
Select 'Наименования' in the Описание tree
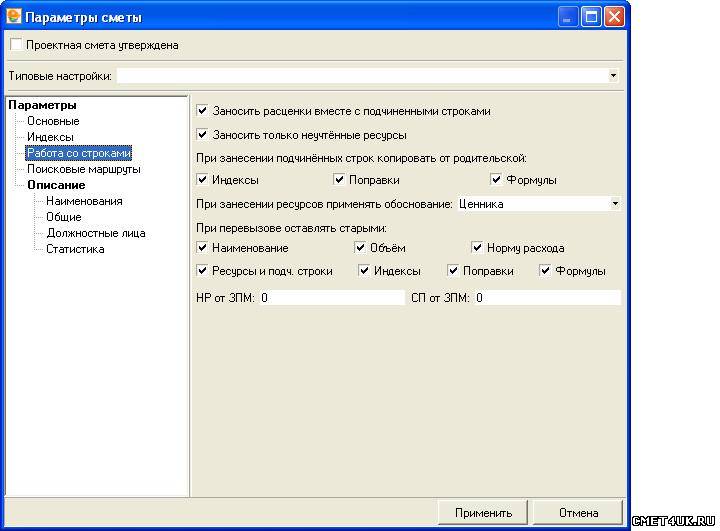pyautogui.click(x=84, y=201)
